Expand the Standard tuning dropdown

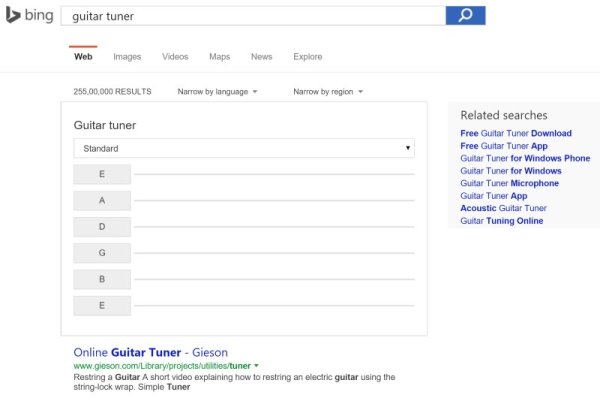pos(244,148)
